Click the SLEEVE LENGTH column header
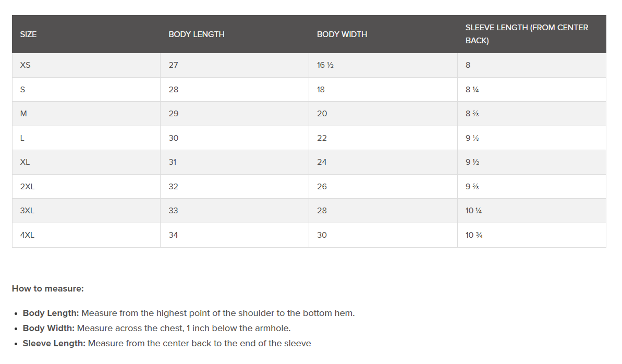The image size is (622, 364). point(527,34)
